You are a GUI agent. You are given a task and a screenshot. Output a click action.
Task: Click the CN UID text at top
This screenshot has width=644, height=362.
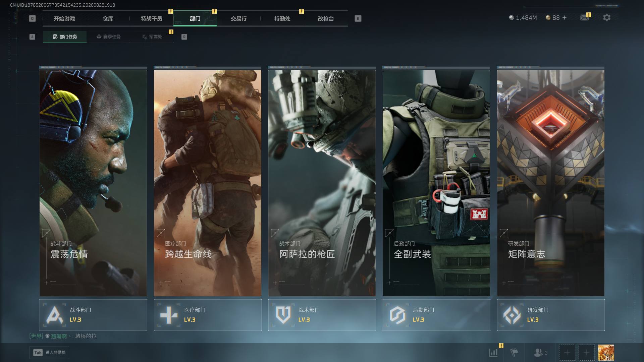[x=63, y=5]
